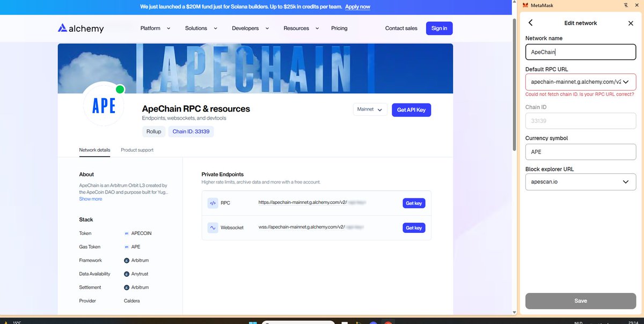Click the APECOIN token label
The image size is (644, 324).
[142, 233]
